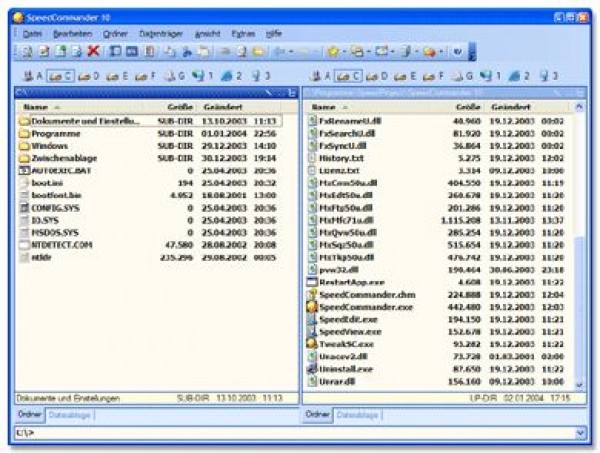Click the Windows folder icon in left panel
600x453 pixels.
[x=24, y=146]
